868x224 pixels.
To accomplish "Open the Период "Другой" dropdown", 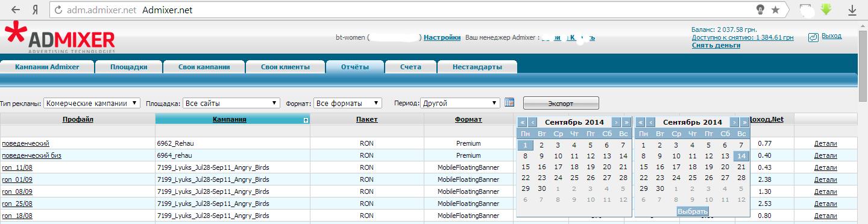I will [x=461, y=103].
